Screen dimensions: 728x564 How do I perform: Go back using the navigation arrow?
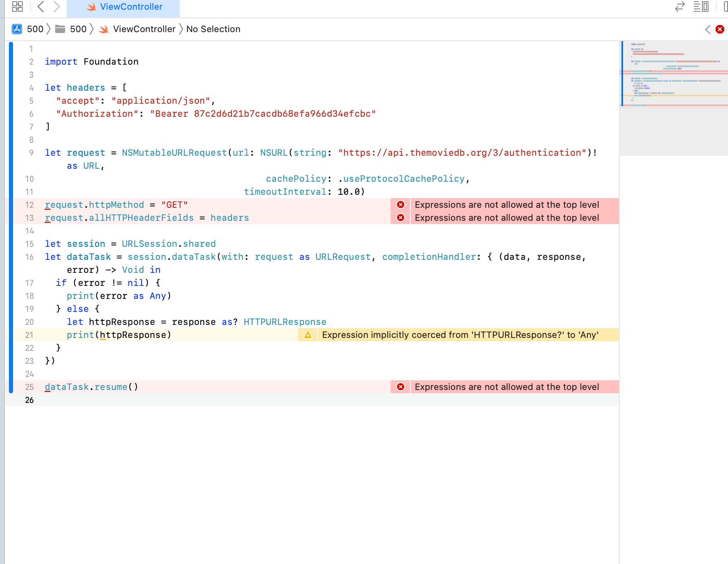click(x=40, y=7)
